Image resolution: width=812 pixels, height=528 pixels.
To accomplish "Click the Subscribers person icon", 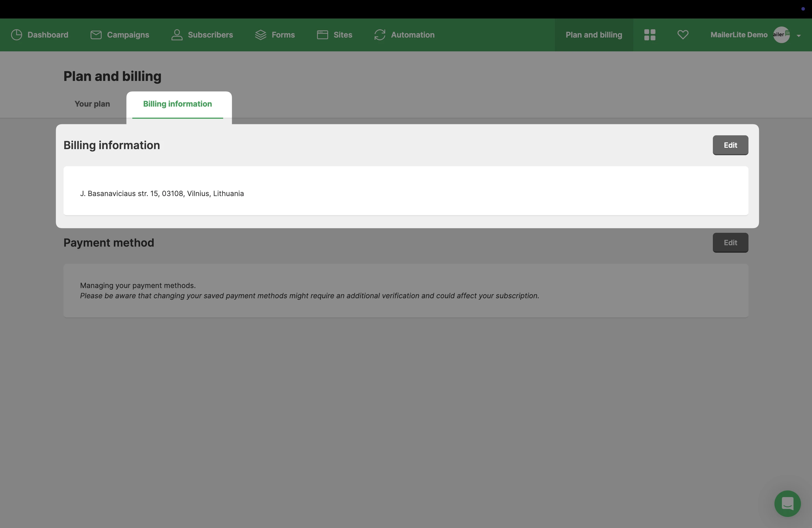I will point(177,35).
